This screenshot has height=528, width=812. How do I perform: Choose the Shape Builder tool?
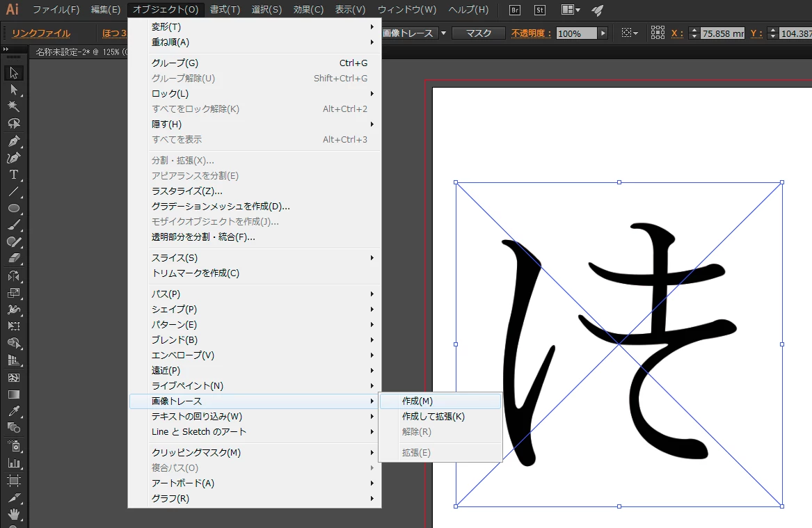(14, 343)
